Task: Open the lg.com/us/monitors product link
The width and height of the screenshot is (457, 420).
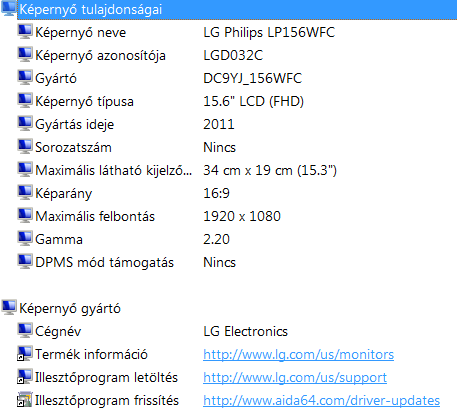Action: tap(298, 354)
